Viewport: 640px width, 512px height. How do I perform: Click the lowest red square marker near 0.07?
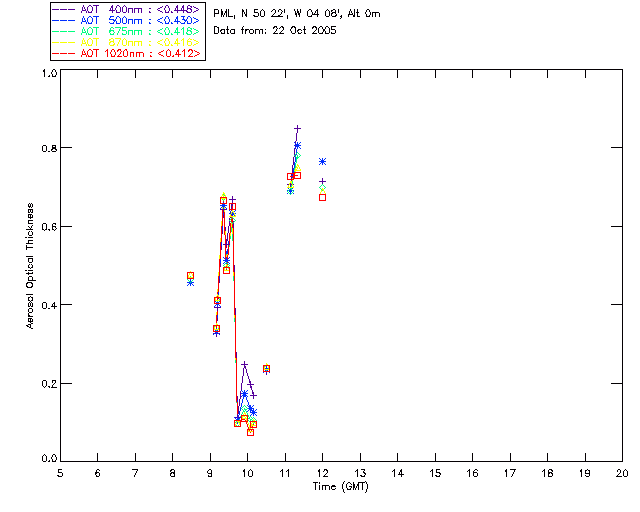(x=250, y=432)
